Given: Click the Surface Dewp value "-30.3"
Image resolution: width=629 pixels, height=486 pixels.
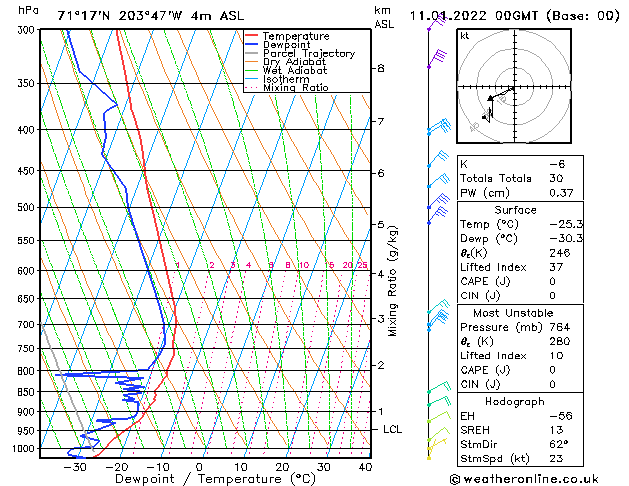Looking at the screenshot, I should pyautogui.click(x=566, y=239).
